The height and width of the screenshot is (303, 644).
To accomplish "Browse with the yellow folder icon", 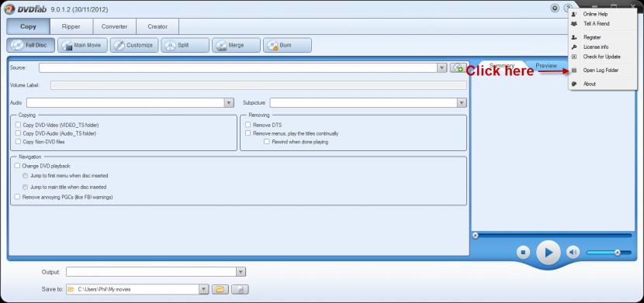I will click(220, 289).
